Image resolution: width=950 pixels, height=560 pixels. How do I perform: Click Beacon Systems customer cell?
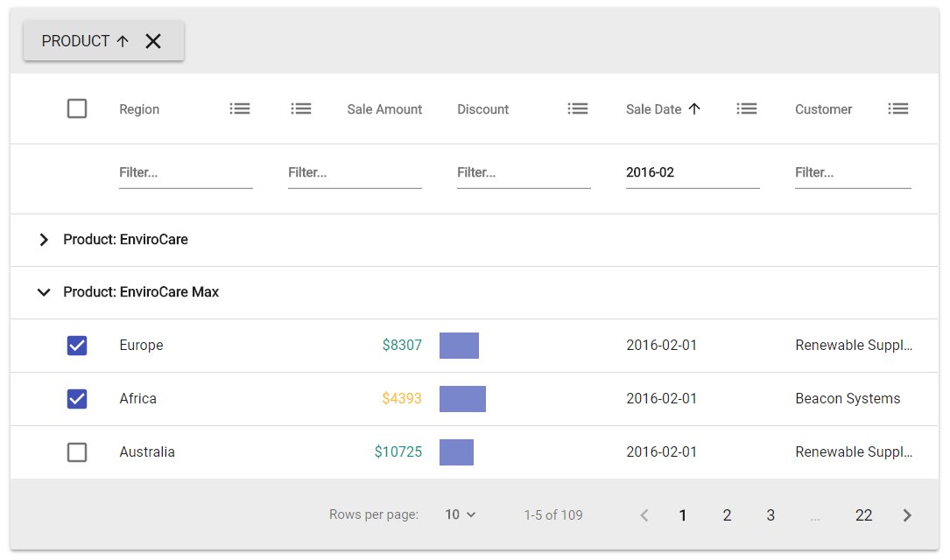848,398
